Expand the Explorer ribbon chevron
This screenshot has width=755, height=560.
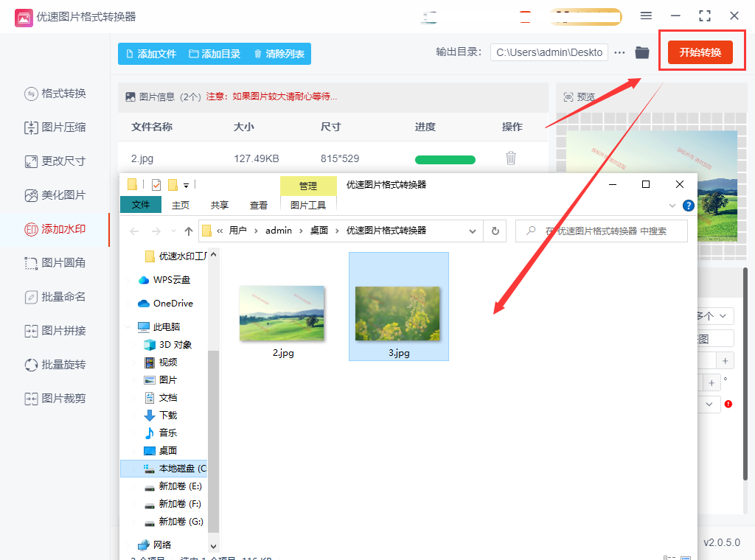click(672, 206)
